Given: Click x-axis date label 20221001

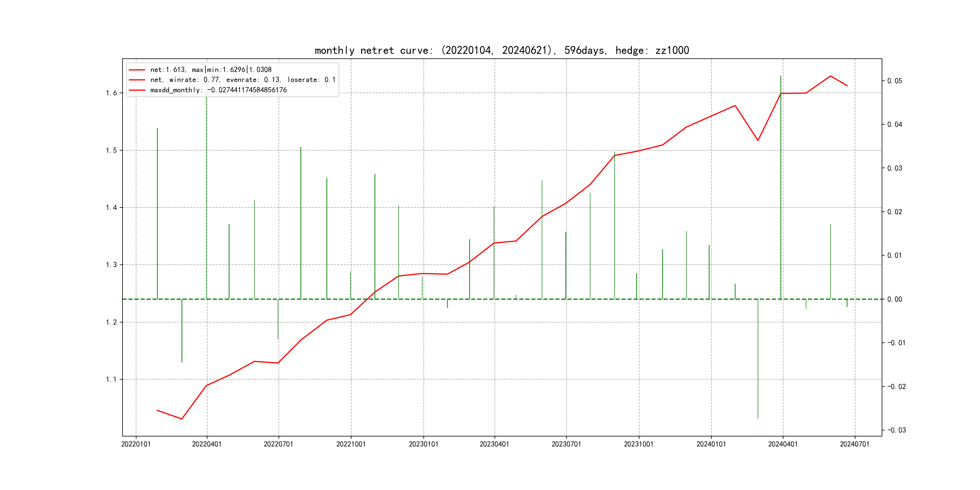Looking at the screenshot, I should 351,444.
